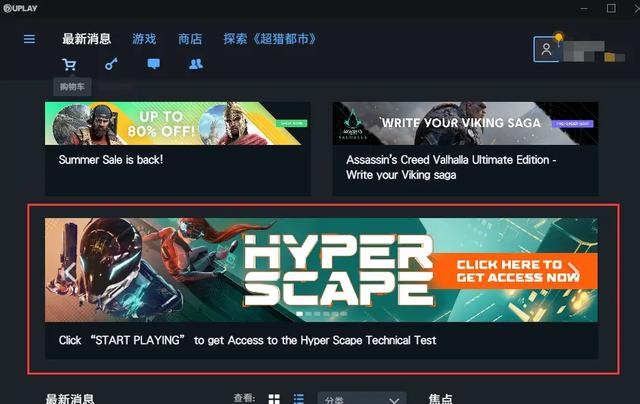The height and width of the screenshot is (404, 640).
Task: Go to next carousel banner arrow
Action: tap(573, 272)
